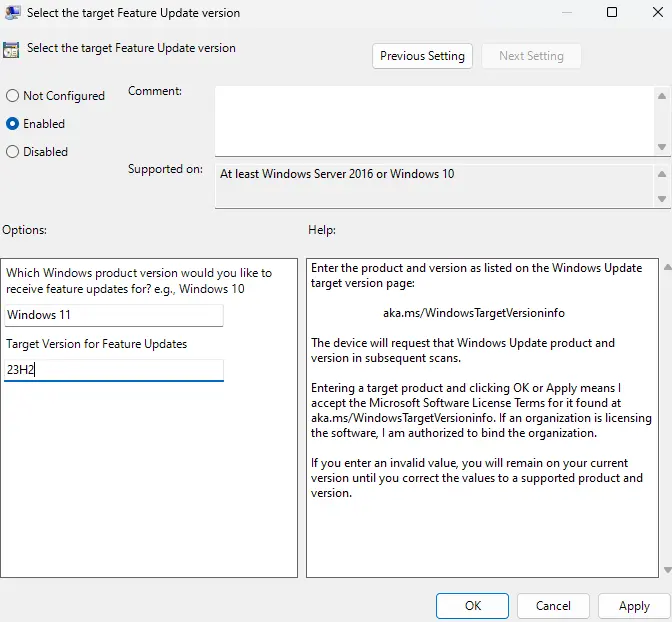Click the 23H2 target version field

tap(114, 370)
